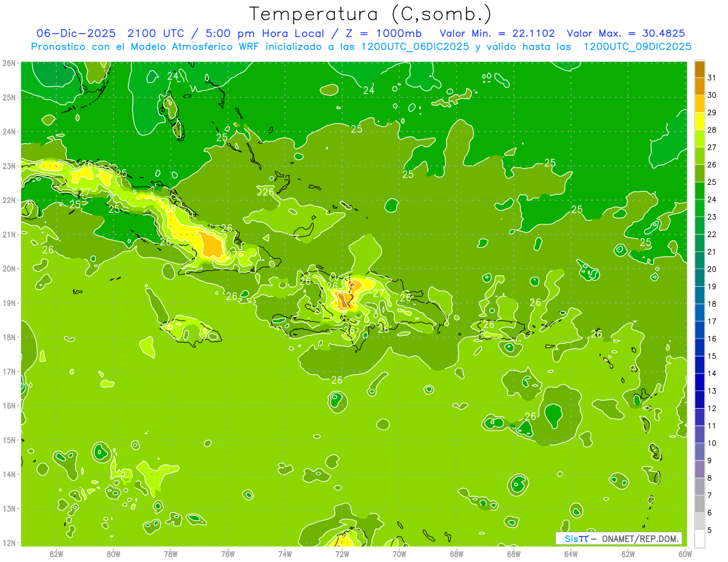Click the title 'Temperatura (C,somb.)'
Viewport: 728px width, 562px height.
point(370,15)
